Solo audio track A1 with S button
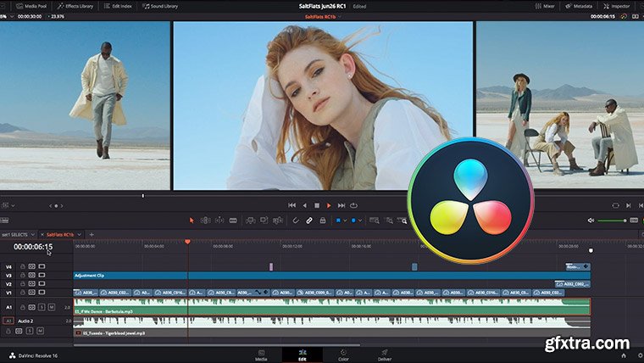 click(x=41, y=306)
